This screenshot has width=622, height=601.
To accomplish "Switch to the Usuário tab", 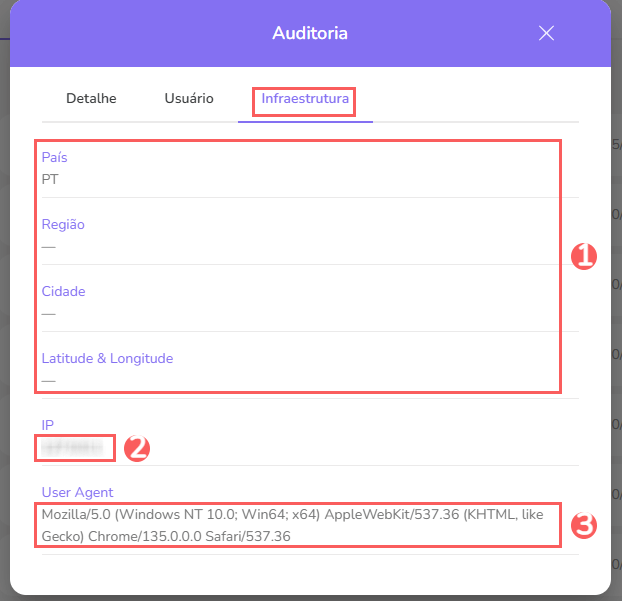I will click(x=189, y=99).
